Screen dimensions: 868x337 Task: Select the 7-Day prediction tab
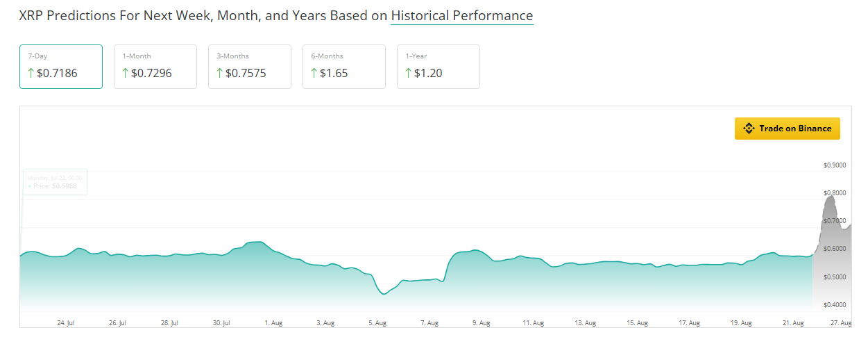click(61, 67)
